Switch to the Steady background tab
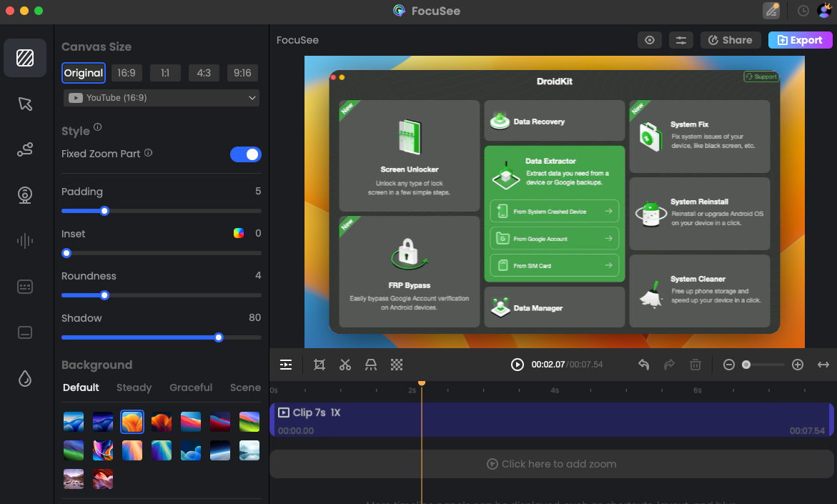This screenshot has width=837, height=504. 134,387
